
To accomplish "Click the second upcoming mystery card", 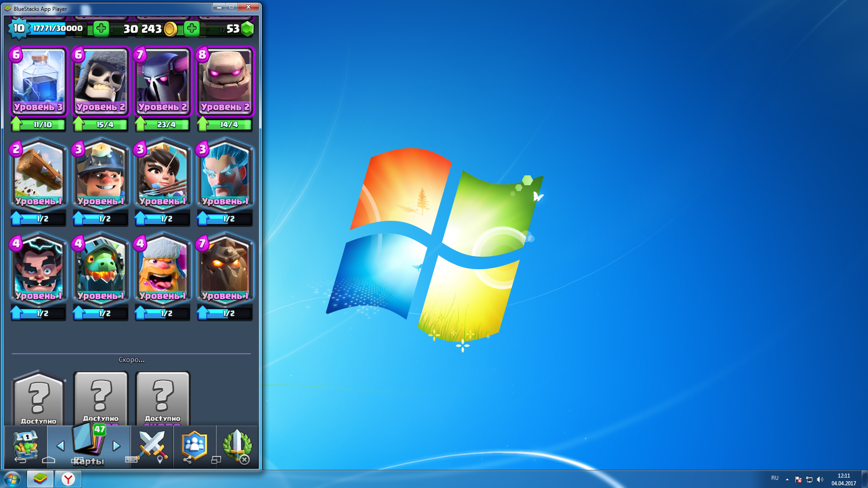I will [100, 399].
